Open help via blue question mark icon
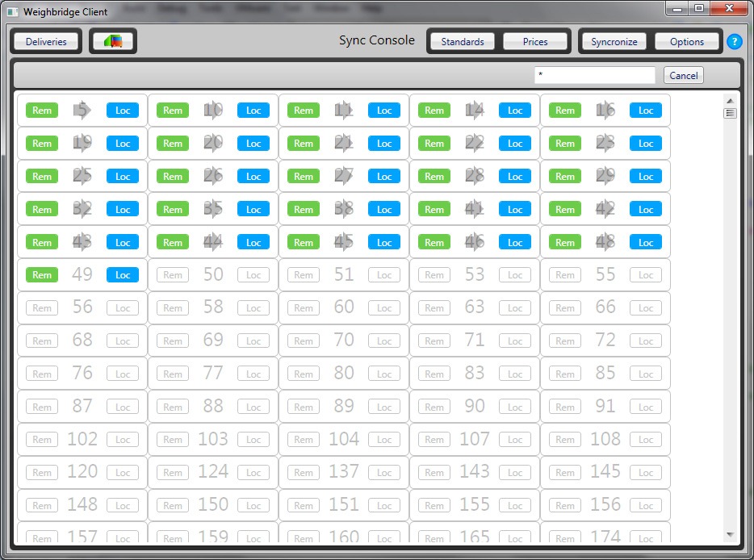This screenshot has width=754, height=560. [734, 41]
